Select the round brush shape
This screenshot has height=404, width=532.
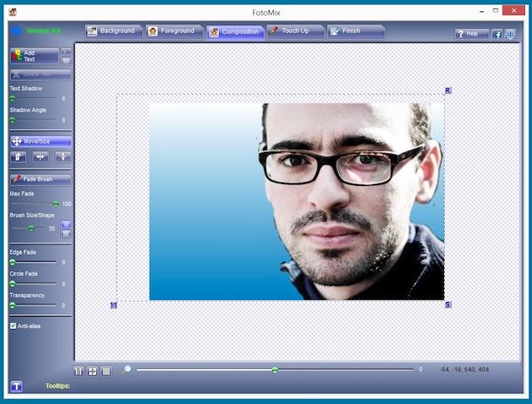coord(66,224)
